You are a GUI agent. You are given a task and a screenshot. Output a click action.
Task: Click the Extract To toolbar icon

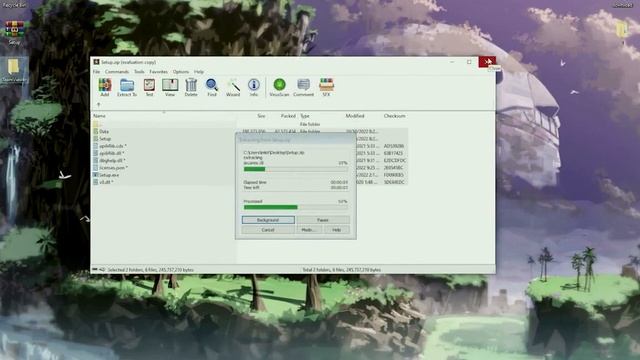pyautogui.click(x=127, y=87)
